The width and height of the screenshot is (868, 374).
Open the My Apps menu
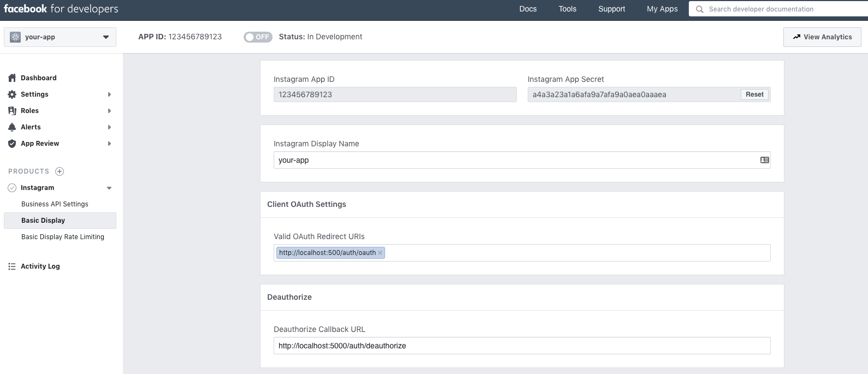(662, 9)
